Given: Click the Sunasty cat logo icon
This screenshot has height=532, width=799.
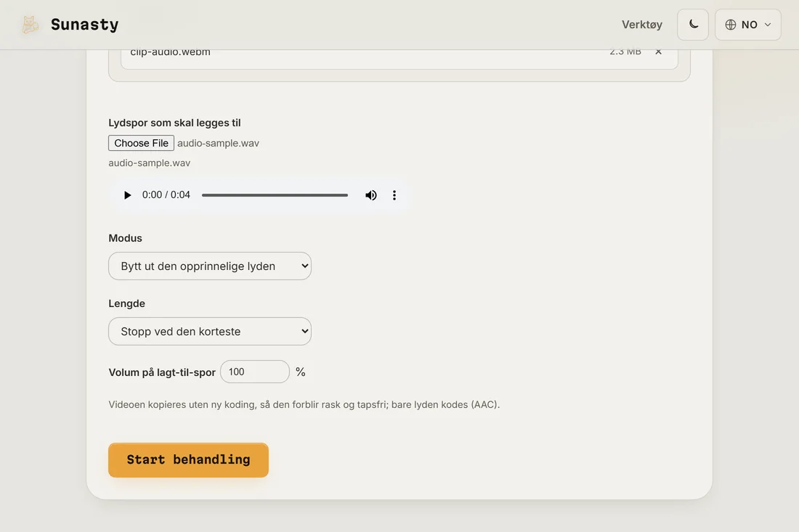Looking at the screenshot, I should coord(30,25).
